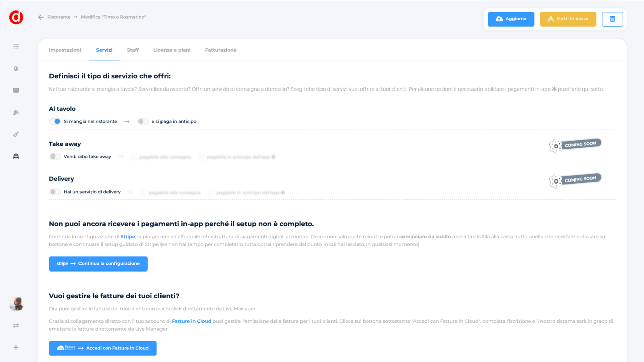Select the bottle icon in the sidebar
The height and width of the screenshot is (362, 644).
(16, 134)
